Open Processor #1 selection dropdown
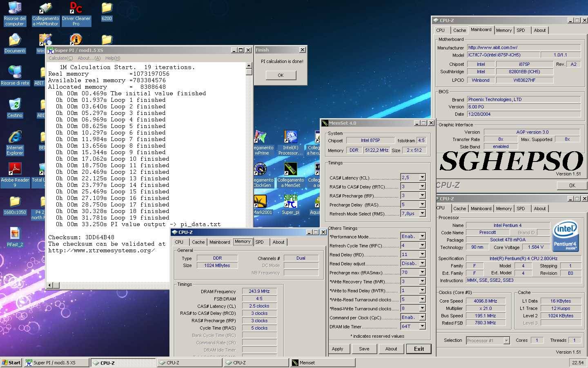 [506, 340]
